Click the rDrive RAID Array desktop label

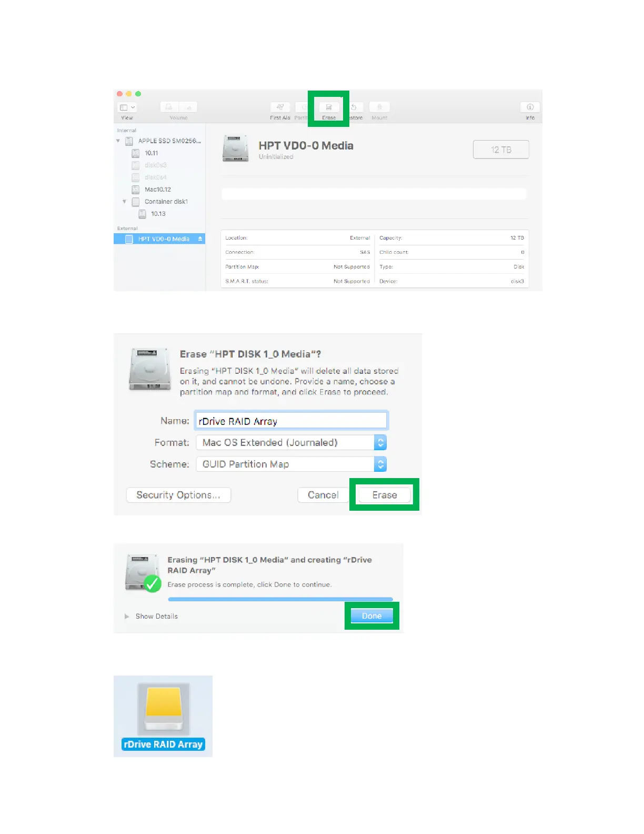(163, 744)
